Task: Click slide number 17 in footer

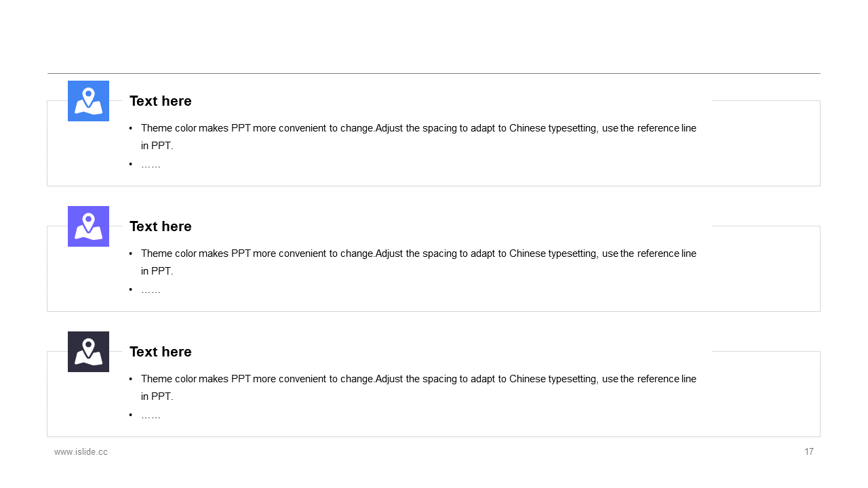Action: (809, 452)
